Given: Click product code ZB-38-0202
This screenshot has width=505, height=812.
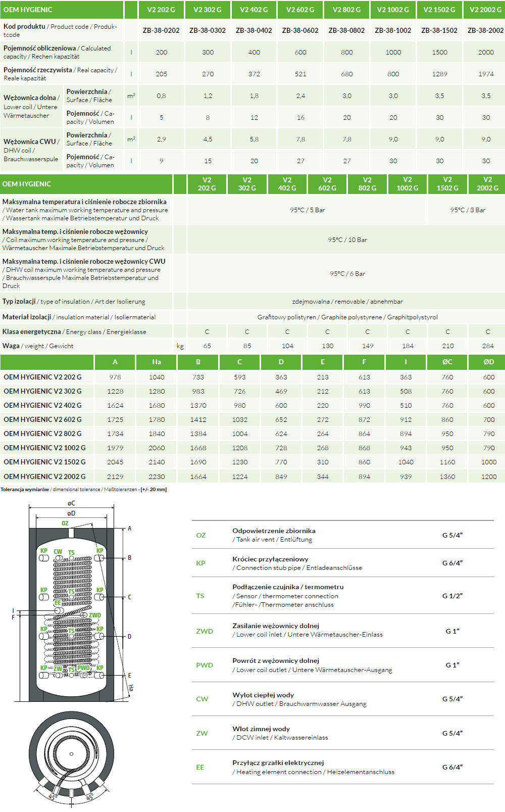Looking at the screenshot, I should coord(161,30).
